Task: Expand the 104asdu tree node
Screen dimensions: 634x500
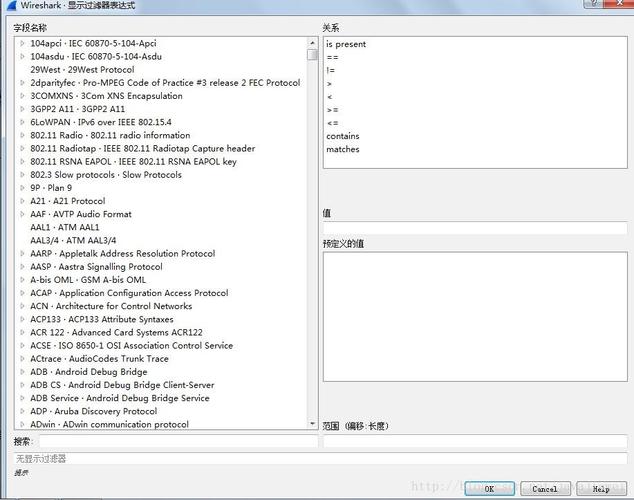Action: (22, 56)
